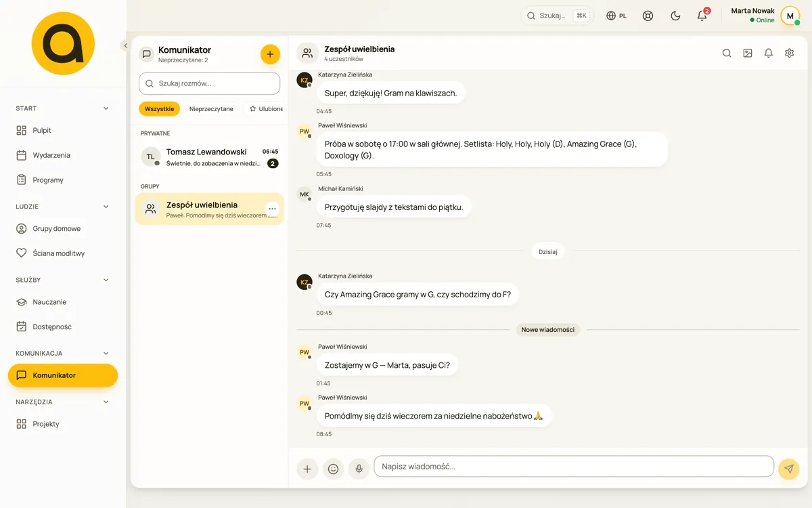Open the global Szukaj search box
The image size is (812, 508).
(x=557, y=16)
